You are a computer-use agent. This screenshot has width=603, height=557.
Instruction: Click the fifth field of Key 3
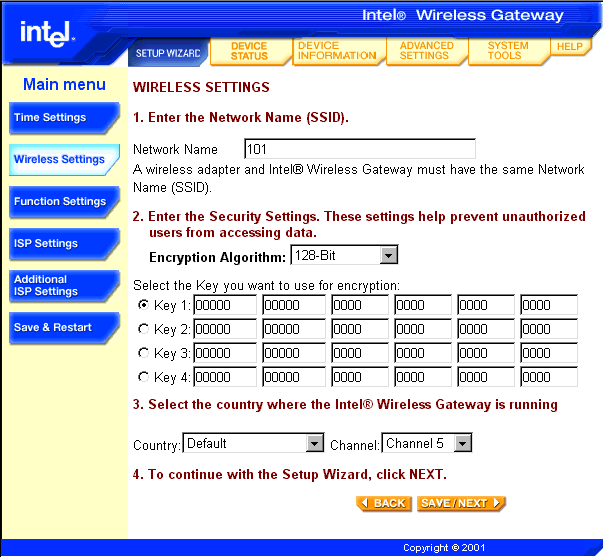[x=486, y=353]
